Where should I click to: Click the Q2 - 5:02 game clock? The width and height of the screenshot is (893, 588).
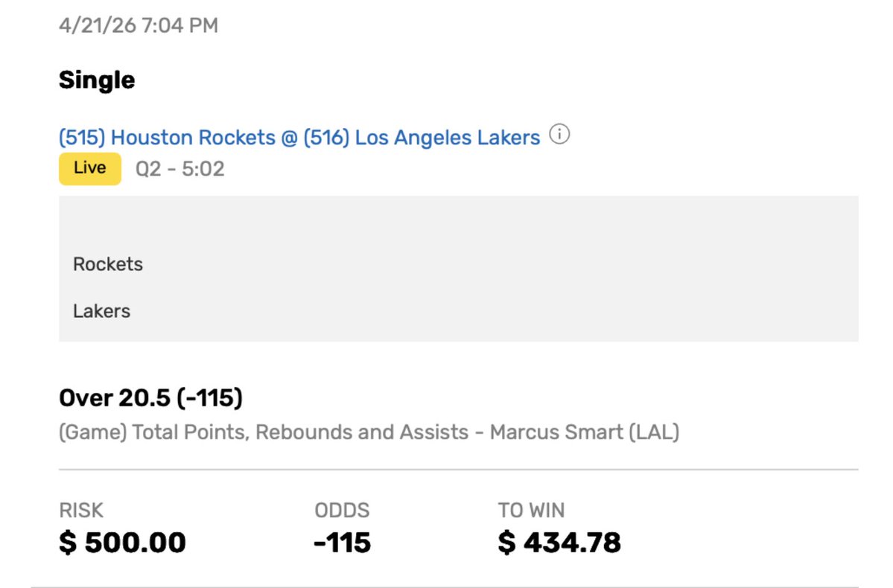click(x=179, y=169)
